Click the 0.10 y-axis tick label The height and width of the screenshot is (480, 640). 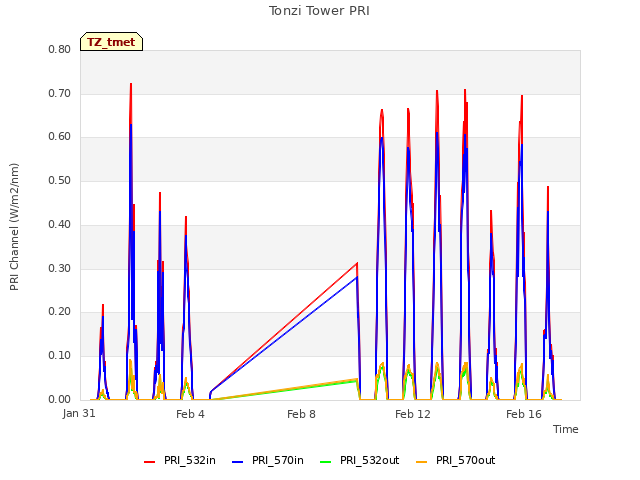[x=60, y=356]
